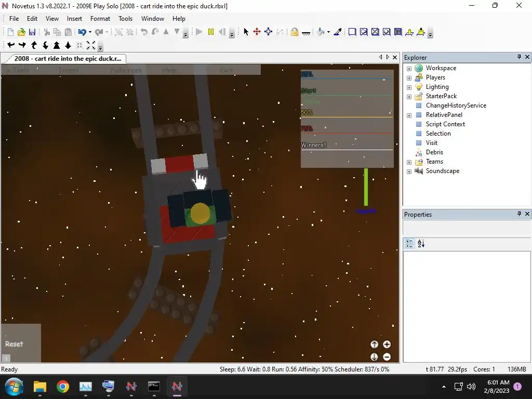Pause the running simulation
Image resolution: width=532 pixels, height=399 pixels.
(211, 32)
